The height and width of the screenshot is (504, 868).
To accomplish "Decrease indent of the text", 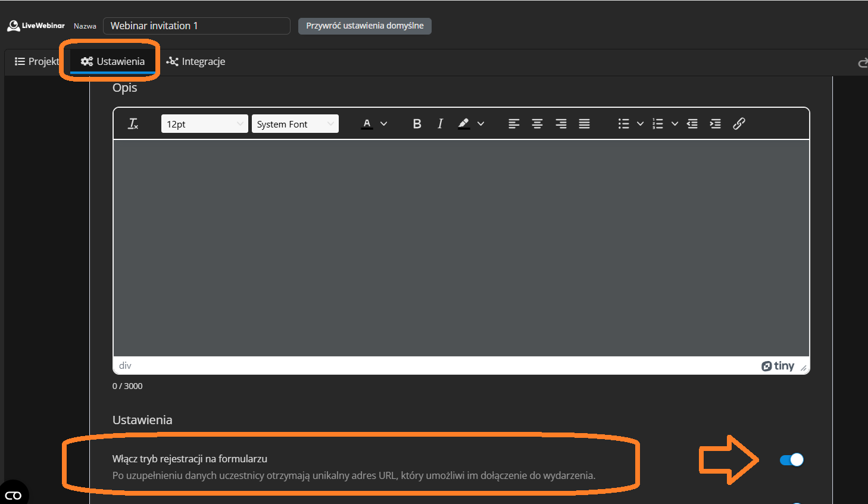I will (692, 124).
